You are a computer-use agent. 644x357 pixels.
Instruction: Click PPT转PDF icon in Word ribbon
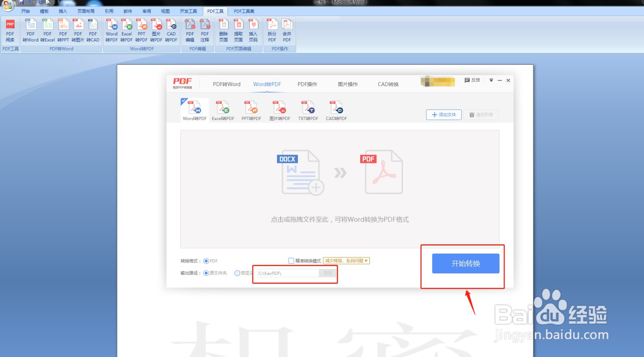click(x=141, y=31)
